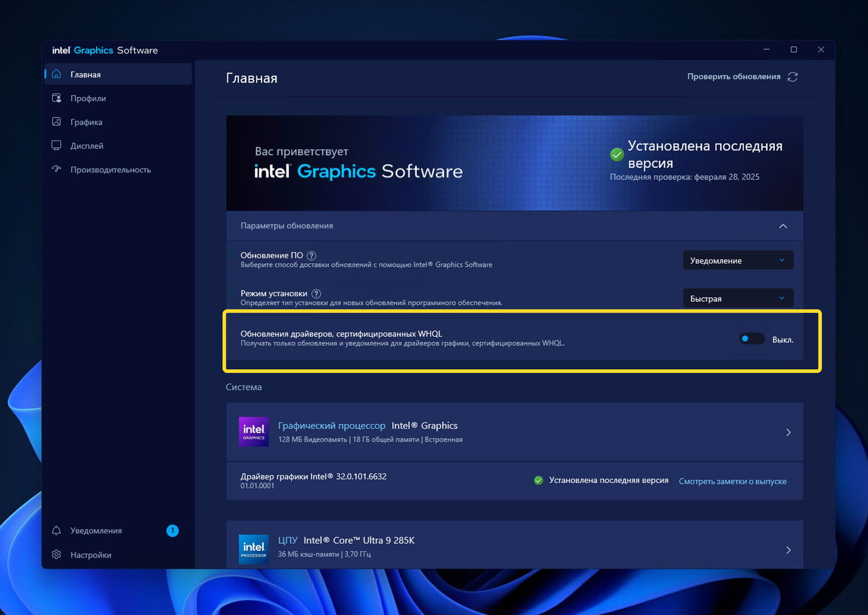Click the Выкл. label next to toggle
868x615 pixels.
tap(783, 340)
